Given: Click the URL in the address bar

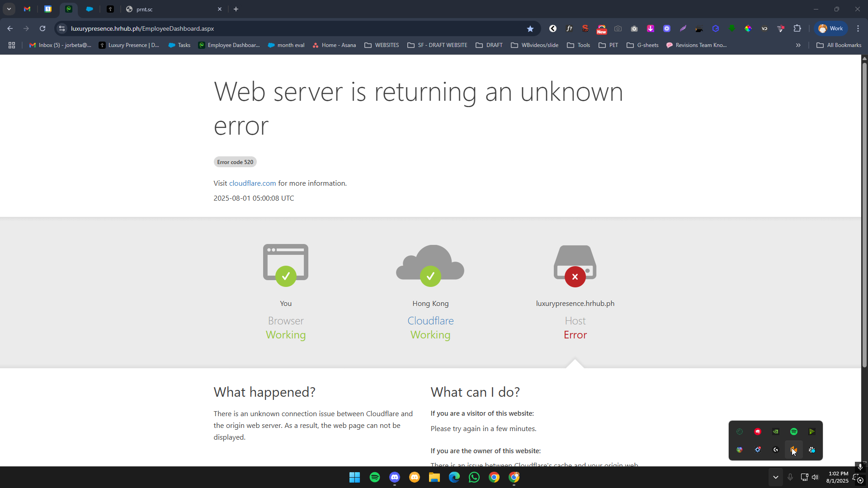Looking at the screenshot, I should click(x=142, y=28).
